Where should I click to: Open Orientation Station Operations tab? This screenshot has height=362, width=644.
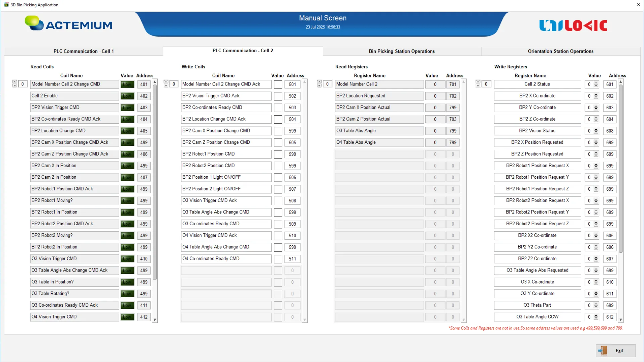tap(560, 51)
